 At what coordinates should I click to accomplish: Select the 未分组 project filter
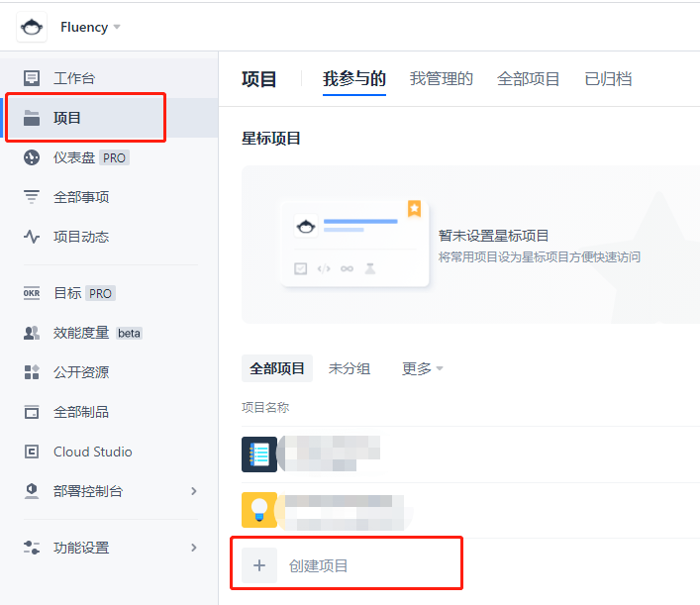350,368
